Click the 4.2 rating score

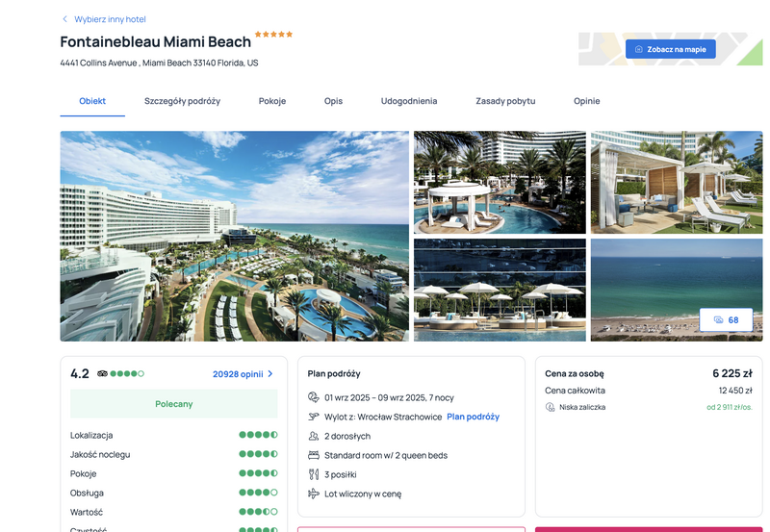tap(80, 374)
